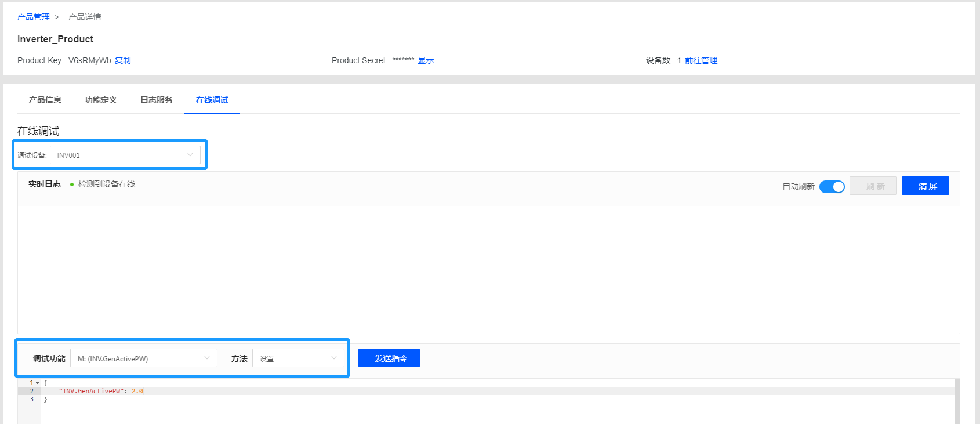This screenshot has width=980, height=424.
Task: Open the 调试功能 INV.GenActivePW dropdown
Action: [x=144, y=358]
